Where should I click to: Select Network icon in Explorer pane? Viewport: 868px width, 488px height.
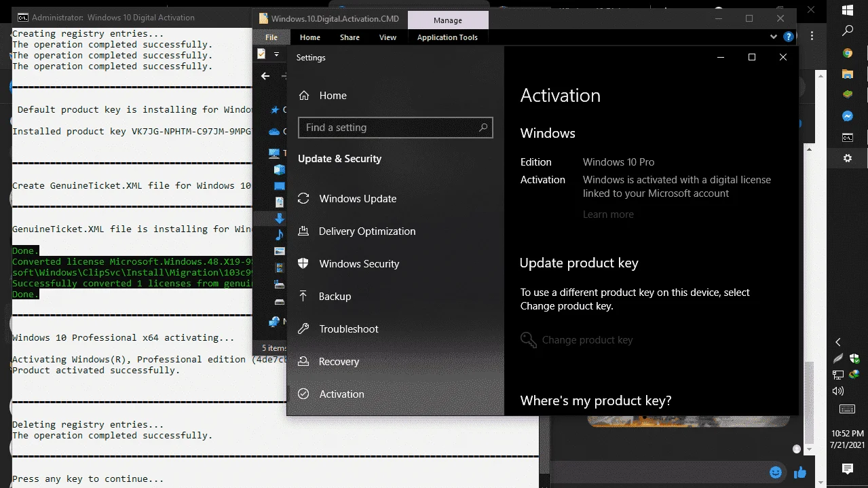coord(274,322)
